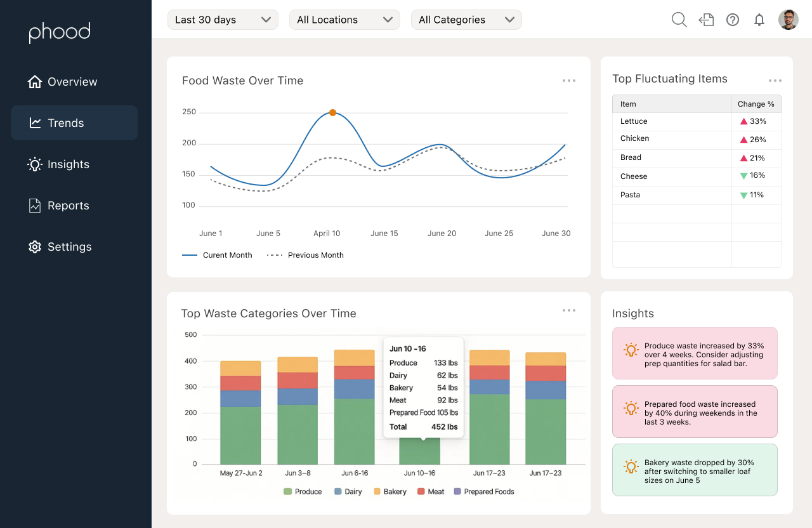Click the down triangle beside 11%

743,195
